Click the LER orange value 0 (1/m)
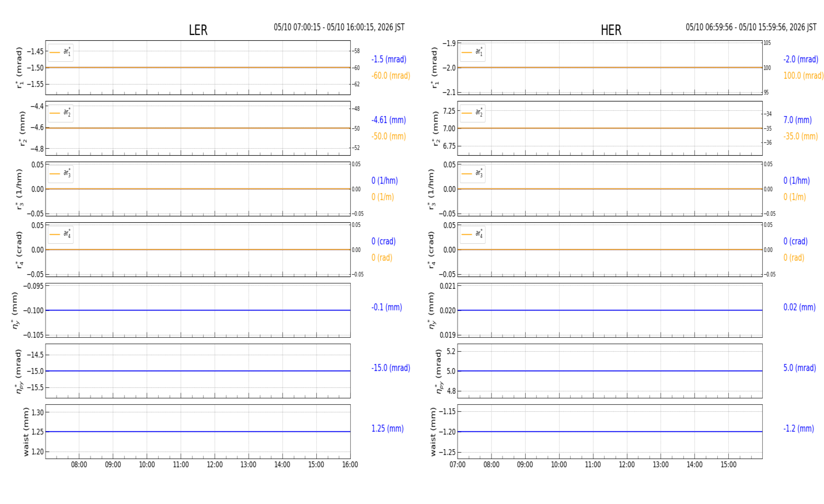This screenshot has height=504, width=824. [x=383, y=197]
